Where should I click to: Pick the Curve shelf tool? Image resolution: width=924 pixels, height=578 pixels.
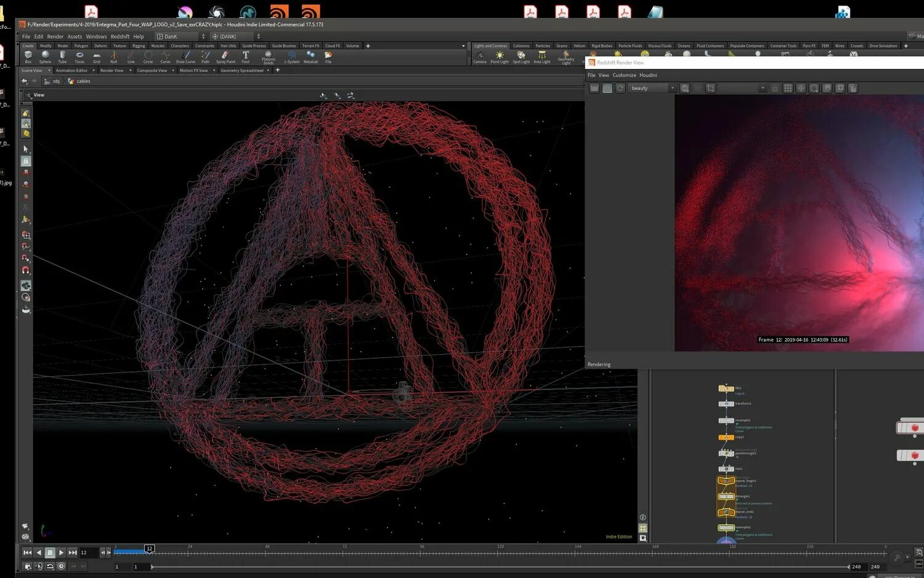pos(165,57)
